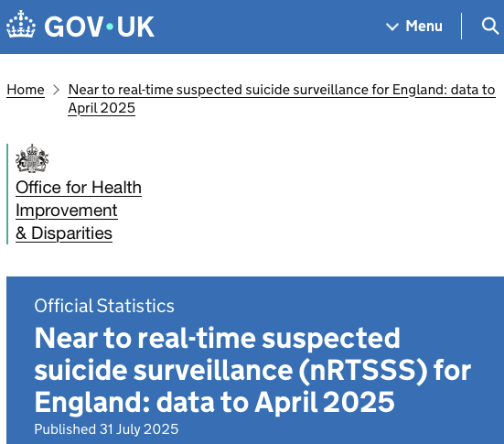Click the GOV.UK crown icon
This screenshot has width=504, height=444.
pos(21,25)
